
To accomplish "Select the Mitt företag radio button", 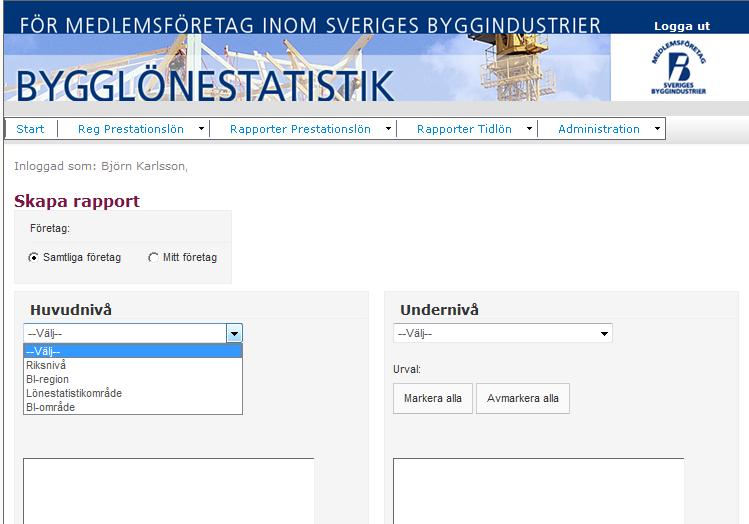I will pyautogui.click(x=153, y=257).
